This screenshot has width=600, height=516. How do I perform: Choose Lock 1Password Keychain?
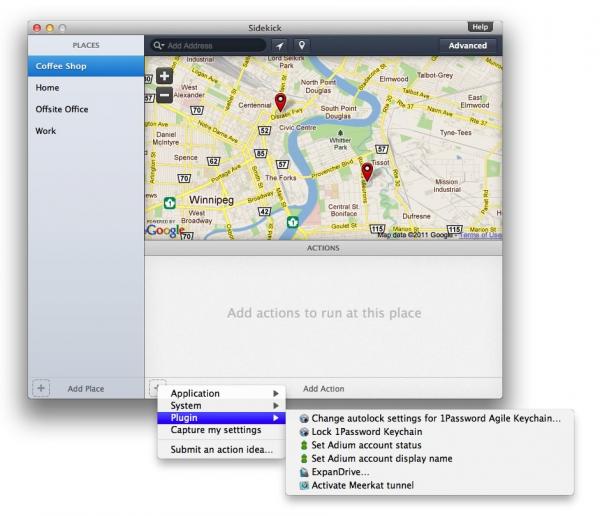coord(430,432)
